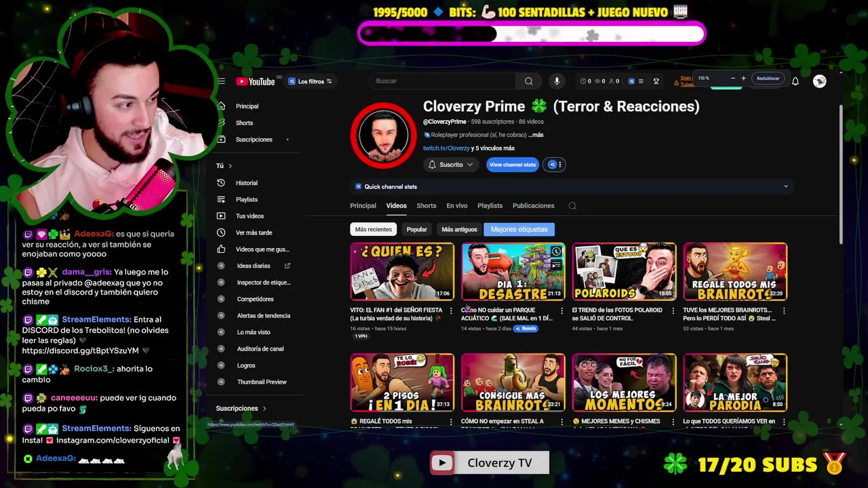
Task: Open Historial in the sidebar
Action: click(x=246, y=183)
